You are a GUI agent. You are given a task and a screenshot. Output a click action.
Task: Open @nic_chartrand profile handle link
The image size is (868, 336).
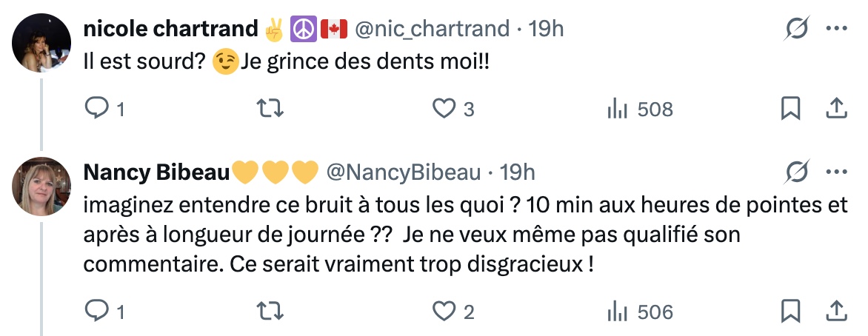click(433, 29)
